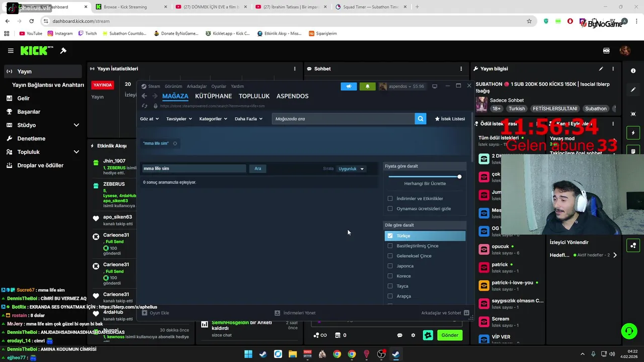
Task: Open Yayın bilgisi panel options menu
Action: click(x=613, y=68)
